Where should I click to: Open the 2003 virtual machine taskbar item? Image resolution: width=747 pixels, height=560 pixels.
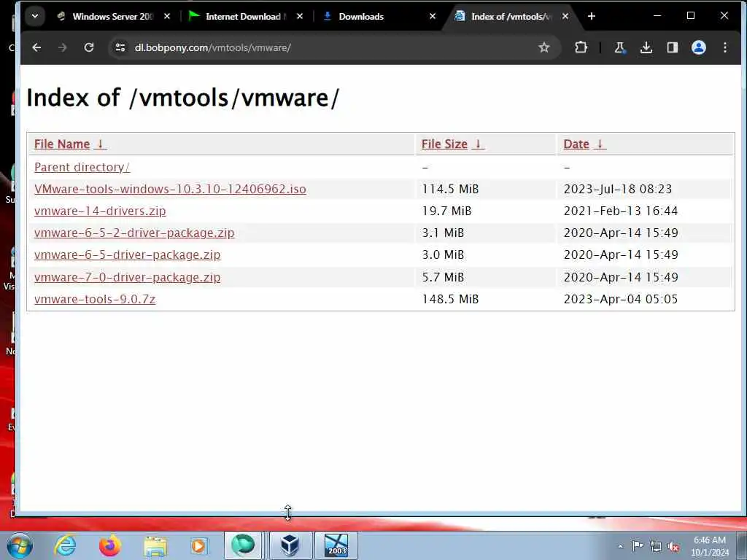tap(336, 545)
